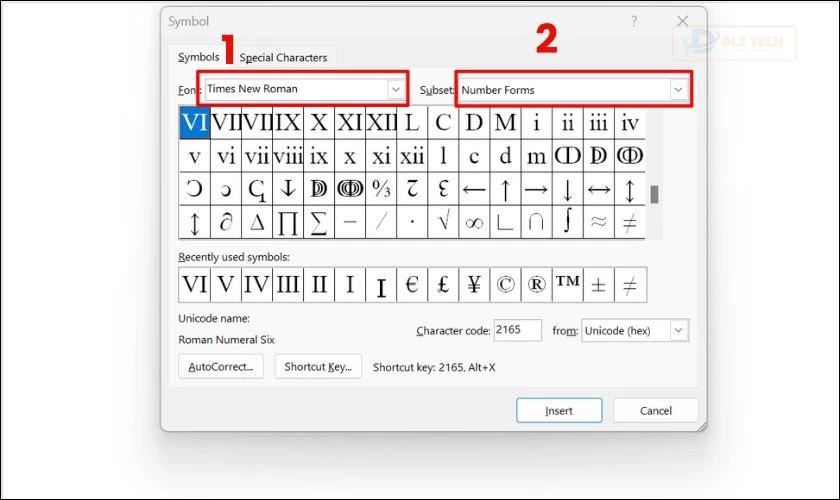
Task: Close the Symbol dialog window
Action: (x=682, y=21)
